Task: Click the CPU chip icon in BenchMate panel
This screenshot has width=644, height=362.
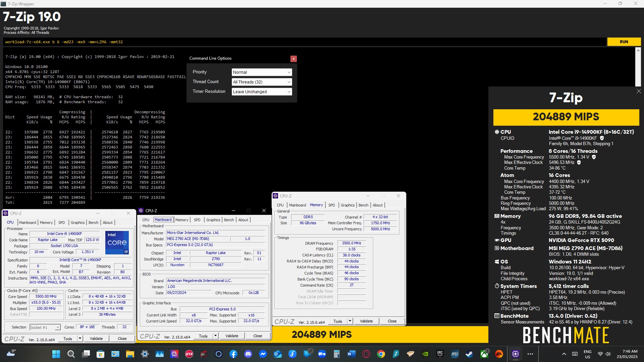Action: [x=497, y=132]
